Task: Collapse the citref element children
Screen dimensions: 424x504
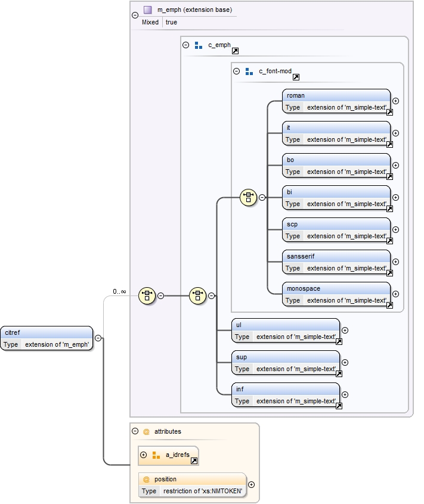Action: pos(98,338)
